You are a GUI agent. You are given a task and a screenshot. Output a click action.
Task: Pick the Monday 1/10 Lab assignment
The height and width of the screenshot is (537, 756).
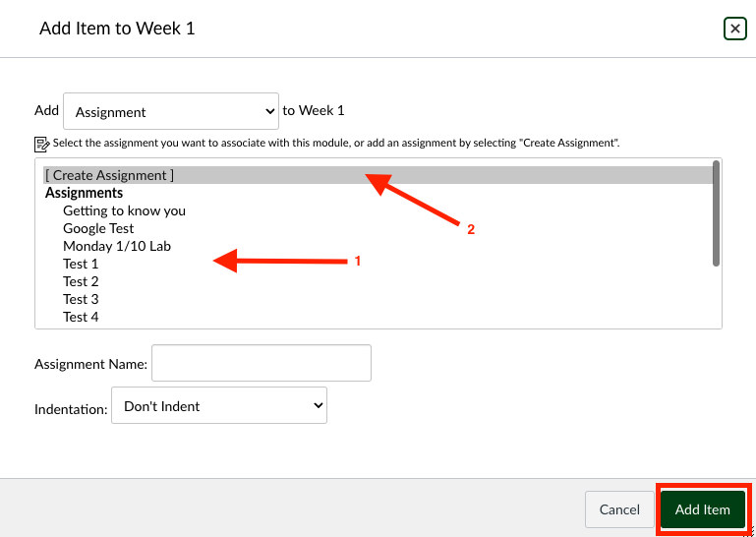(117, 246)
